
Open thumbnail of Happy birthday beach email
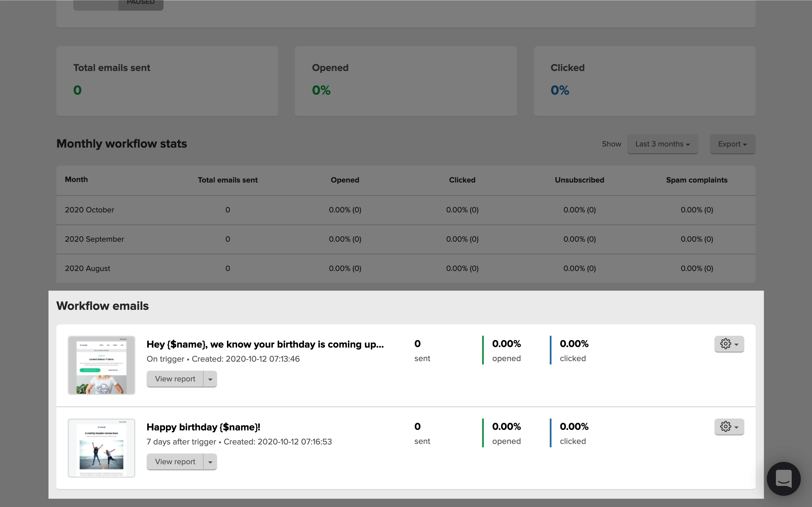101,448
